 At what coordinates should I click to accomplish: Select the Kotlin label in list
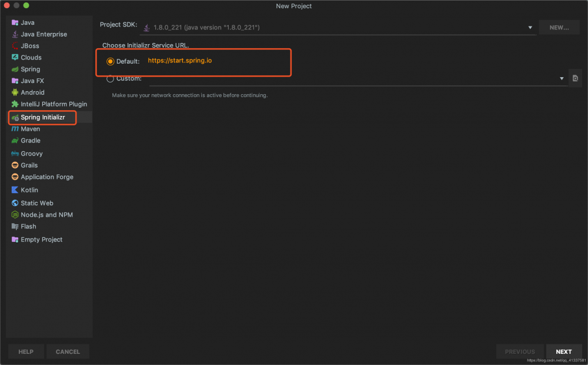pyautogui.click(x=29, y=190)
